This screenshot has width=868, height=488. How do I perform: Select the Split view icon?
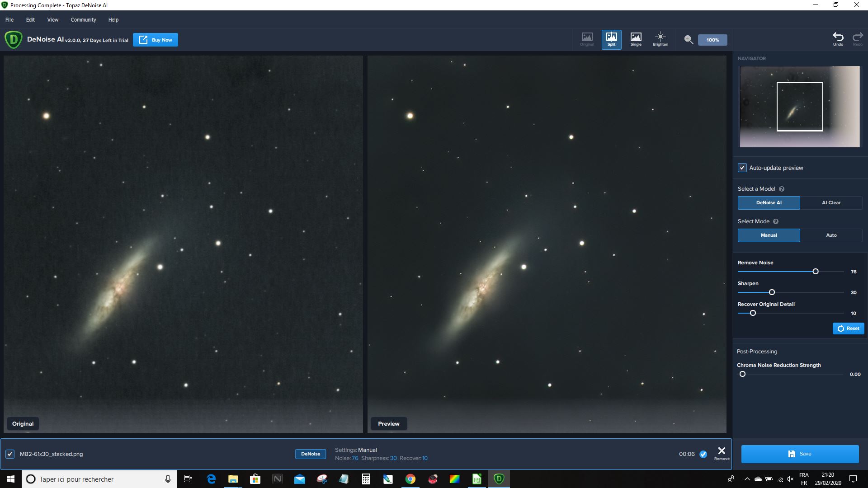pyautogui.click(x=611, y=39)
